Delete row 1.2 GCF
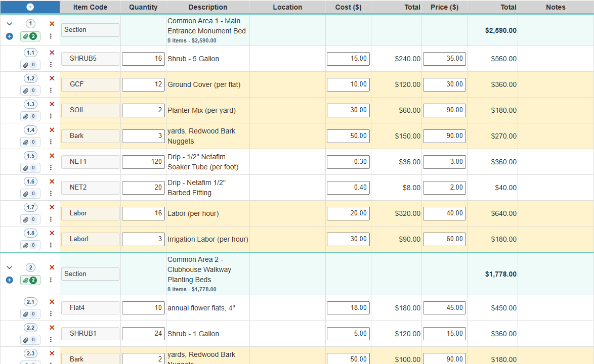594x364 pixels. [x=52, y=78]
